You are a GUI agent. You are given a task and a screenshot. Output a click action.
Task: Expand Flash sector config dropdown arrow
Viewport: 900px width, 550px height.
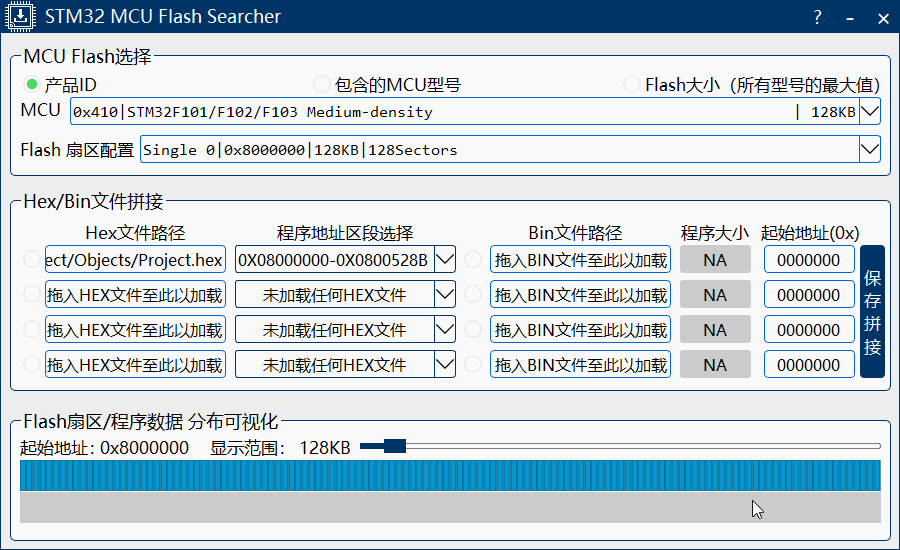(x=870, y=149)
